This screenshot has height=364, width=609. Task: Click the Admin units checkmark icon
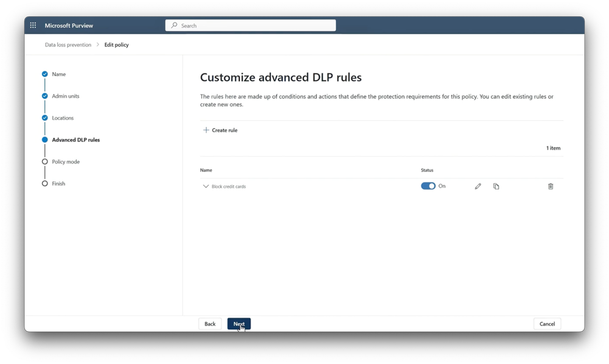(45, 96)
